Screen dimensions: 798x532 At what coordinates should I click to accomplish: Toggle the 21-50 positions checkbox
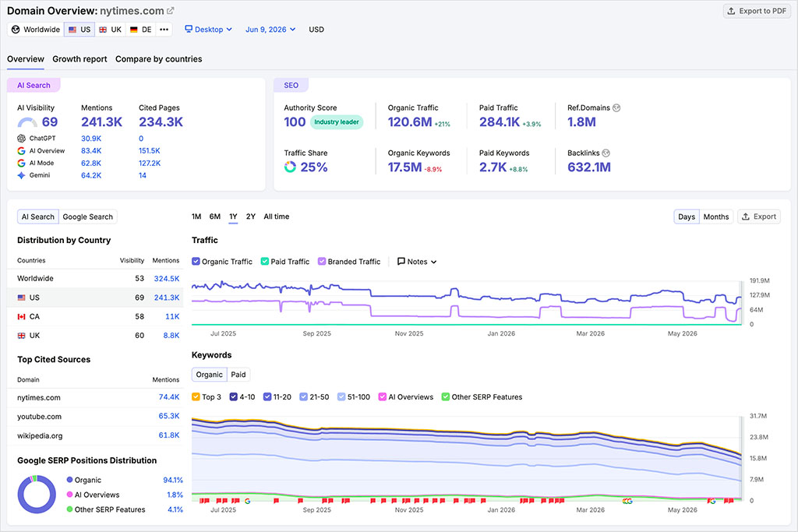(303, 396)
